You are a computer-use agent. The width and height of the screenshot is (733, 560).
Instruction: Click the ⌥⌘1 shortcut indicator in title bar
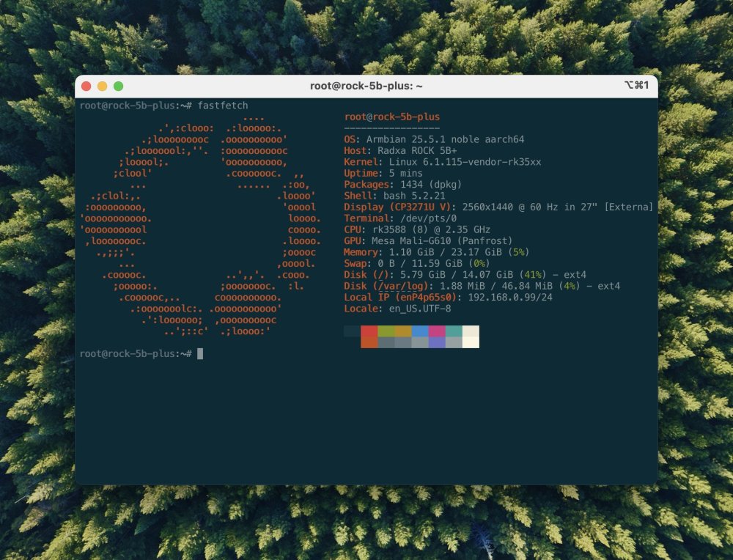click(636, 85)
